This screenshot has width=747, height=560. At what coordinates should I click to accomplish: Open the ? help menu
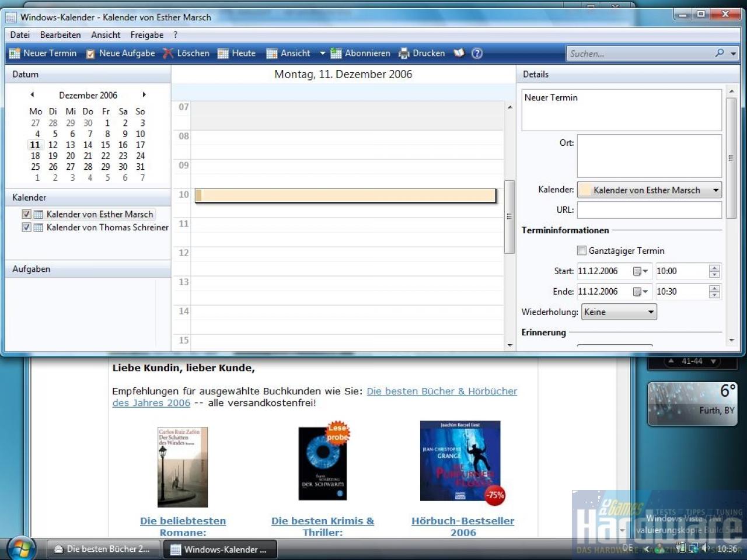tap(175, 34)
